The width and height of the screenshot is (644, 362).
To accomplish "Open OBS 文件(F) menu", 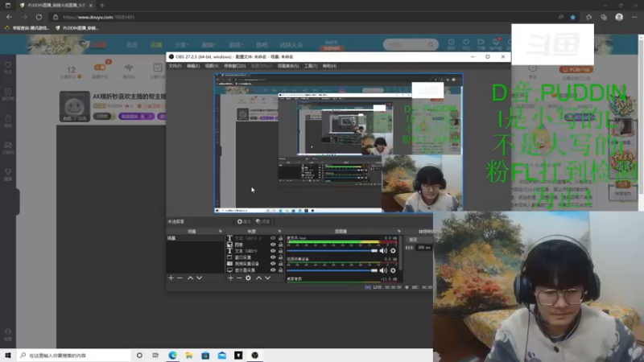I will coord(175,66).
